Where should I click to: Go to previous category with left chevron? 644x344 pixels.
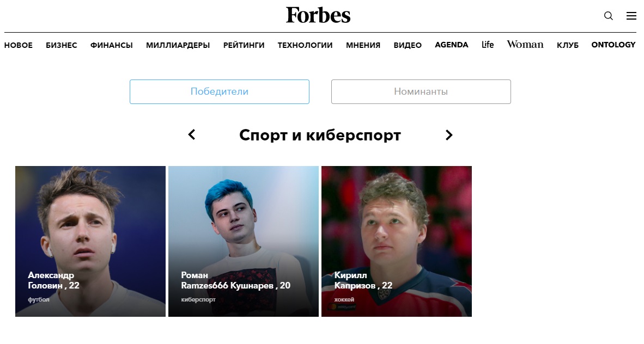[192, 134]
